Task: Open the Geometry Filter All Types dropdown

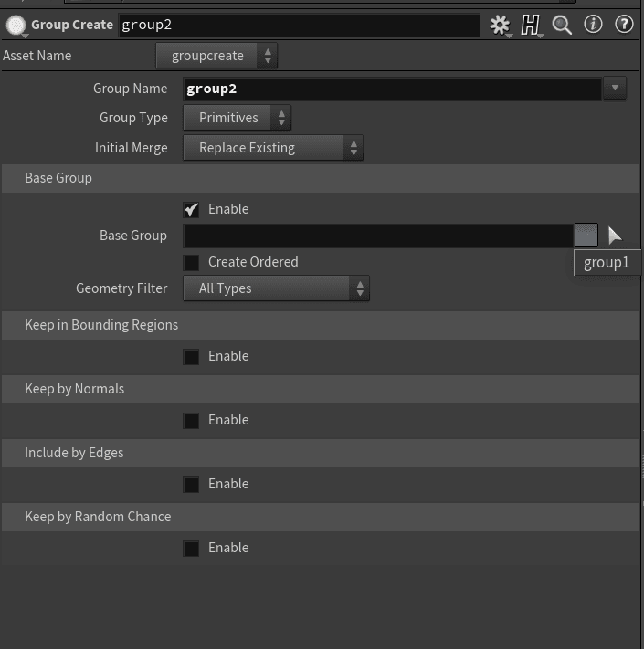Action: [x=276, y=288]
